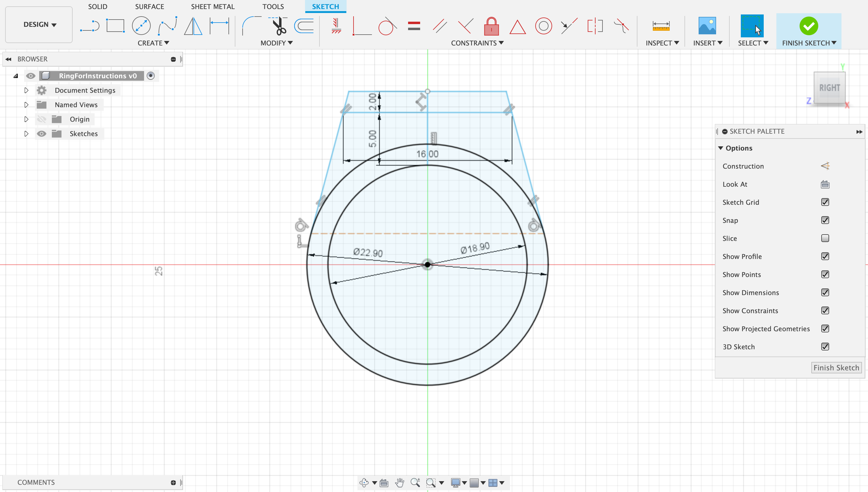
Task: Open the Measure inspect tool
Action: pos(661,26)
